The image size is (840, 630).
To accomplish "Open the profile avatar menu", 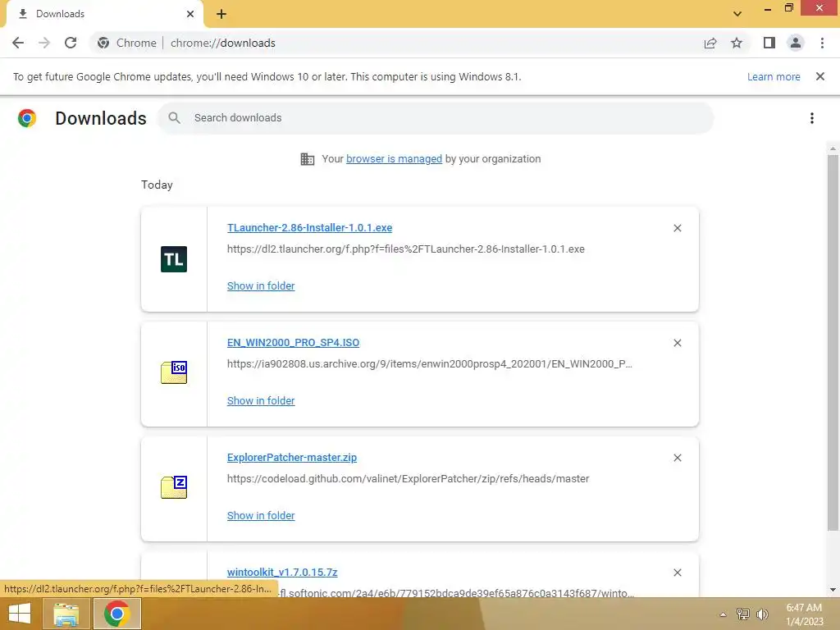I will coord(796,43).
